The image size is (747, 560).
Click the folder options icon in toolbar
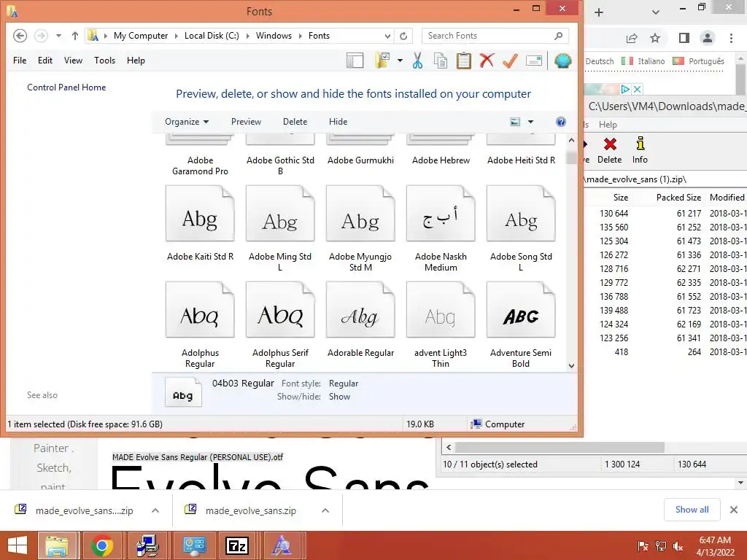(382, 61)
